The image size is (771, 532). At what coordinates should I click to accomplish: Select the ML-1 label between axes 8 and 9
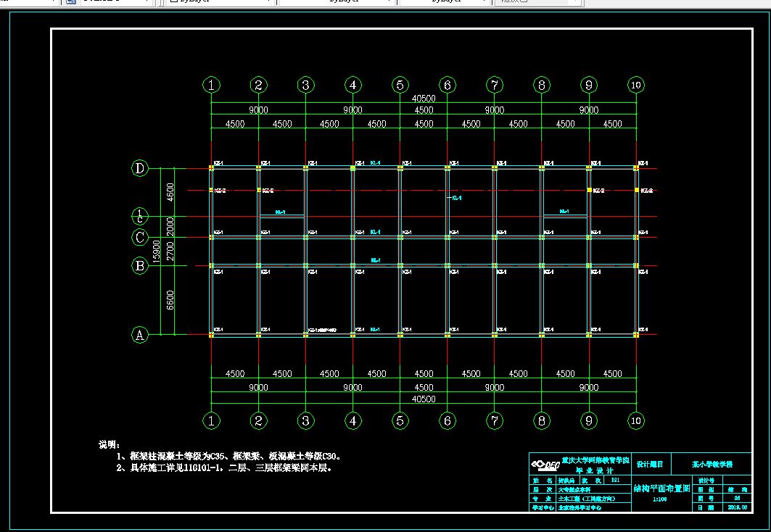click(564, 212)
